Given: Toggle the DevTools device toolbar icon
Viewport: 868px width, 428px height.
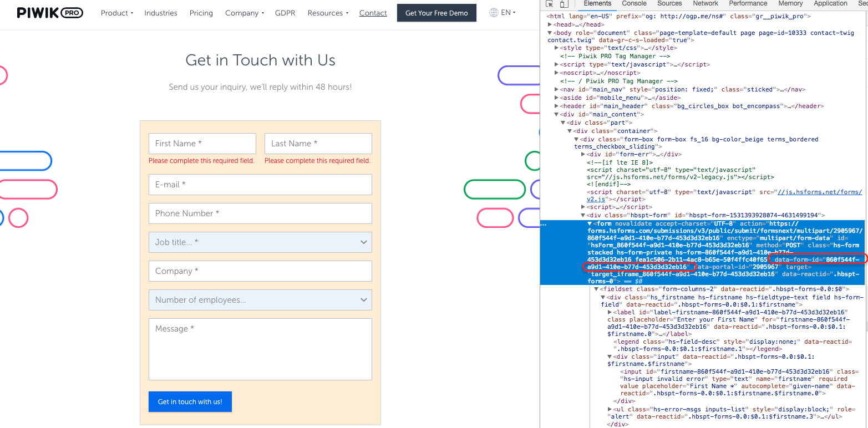Looking at the screenshot, I should coord(564,4).
